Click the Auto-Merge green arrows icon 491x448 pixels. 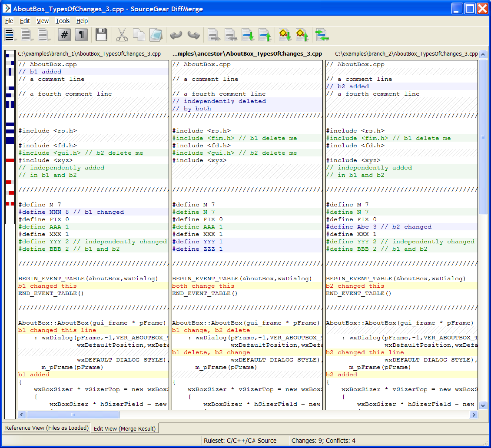[x=322, y=35]
